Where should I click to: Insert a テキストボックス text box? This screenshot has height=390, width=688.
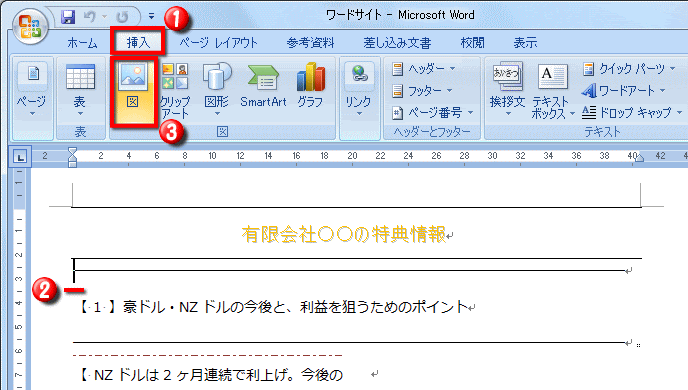(x=552, y=91)
